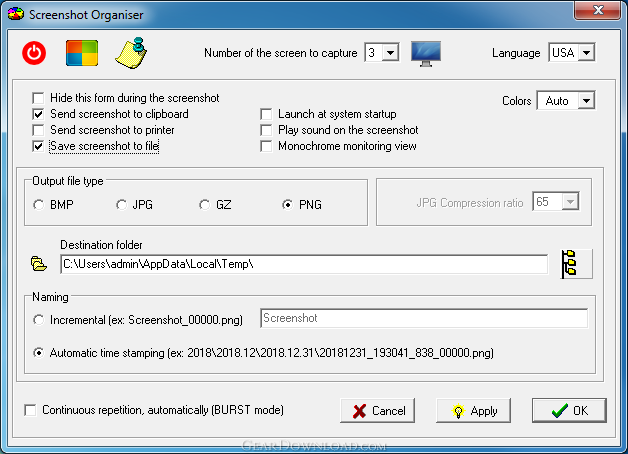Viewport: 628px width, 454px height.
Task: Click the red power icon
Action: (x=34, y=53)
